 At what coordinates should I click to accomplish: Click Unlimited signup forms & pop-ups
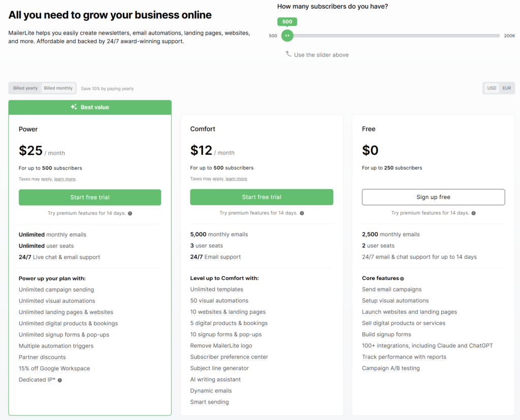click(64, 335)
